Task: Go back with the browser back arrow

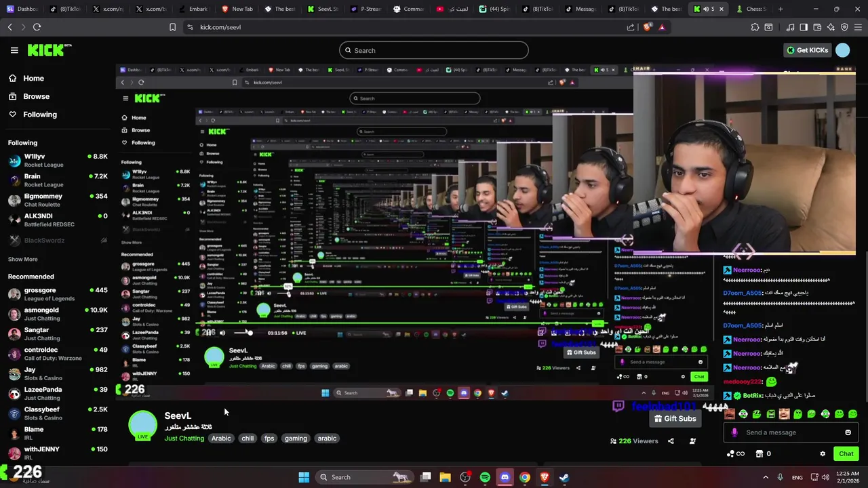Action: pyautogui.click(x=9, y=27)
